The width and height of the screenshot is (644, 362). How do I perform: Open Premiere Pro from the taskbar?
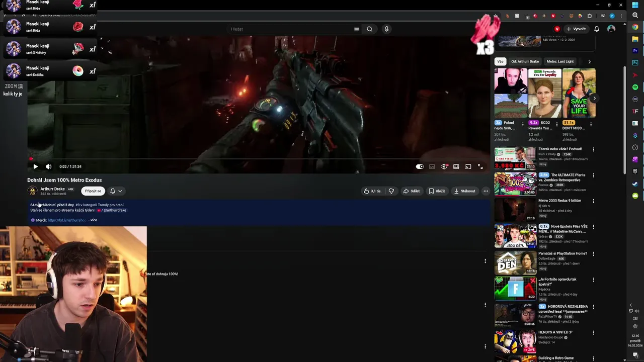click(x=635, y=51)
